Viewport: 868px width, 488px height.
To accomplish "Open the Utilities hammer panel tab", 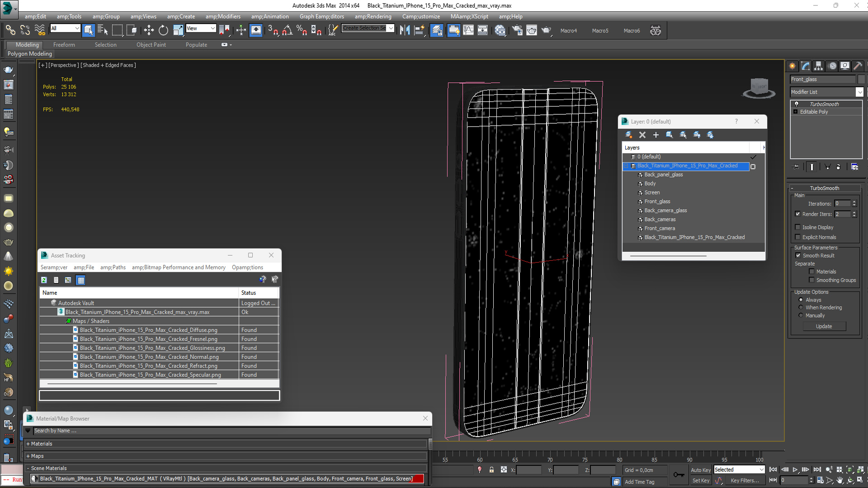I will (858, 66).
